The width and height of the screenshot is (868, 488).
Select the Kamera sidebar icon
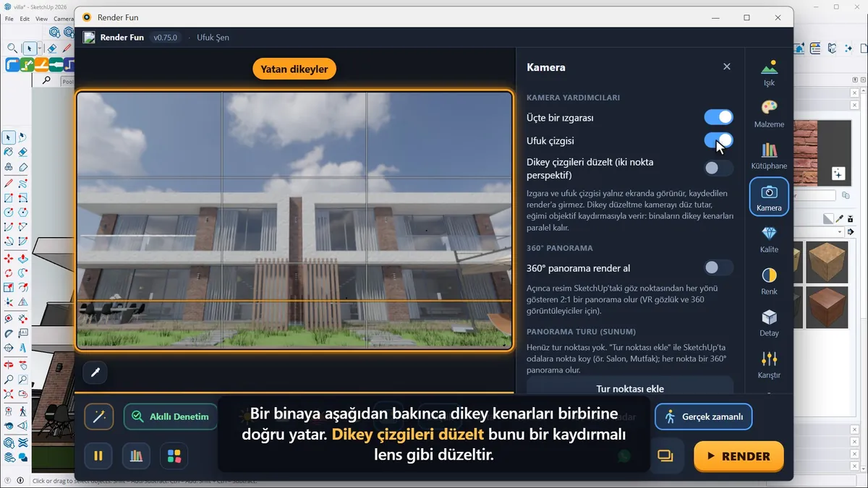point(769,197)
